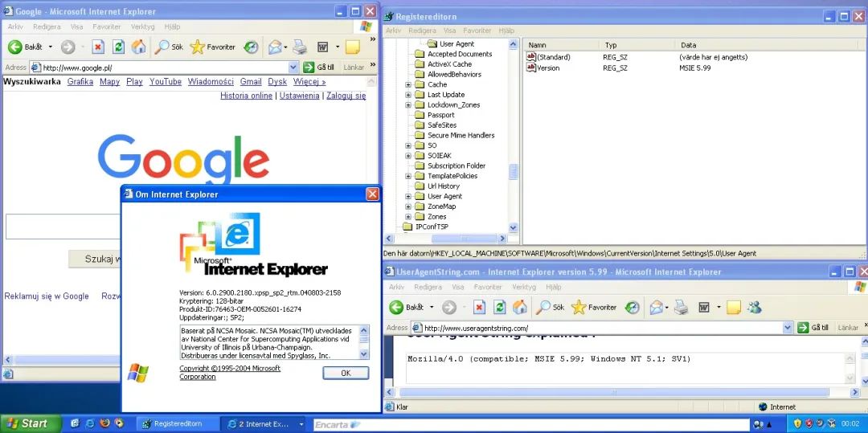Click registry tree vertical scrollbar thumb
The height and width of the screenshot is (433, 868).
(513, 172)
